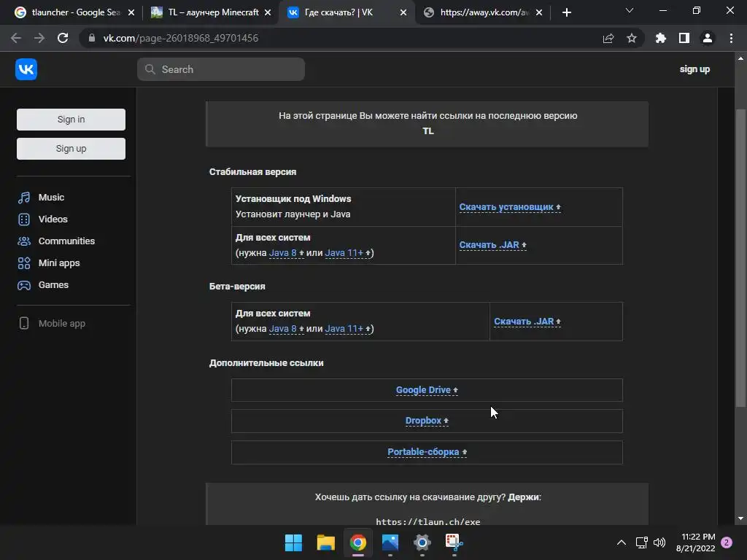Click the volume icon in the tray

(x=659, y=542)
